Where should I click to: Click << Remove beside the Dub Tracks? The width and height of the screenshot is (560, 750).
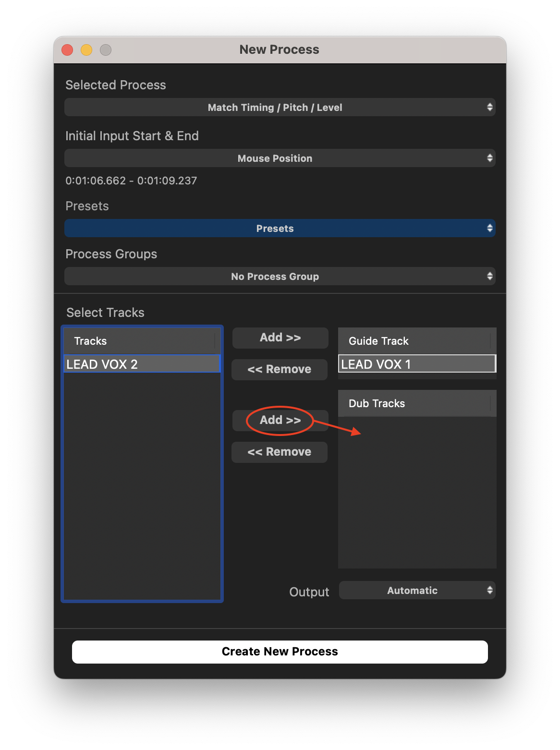279,452
